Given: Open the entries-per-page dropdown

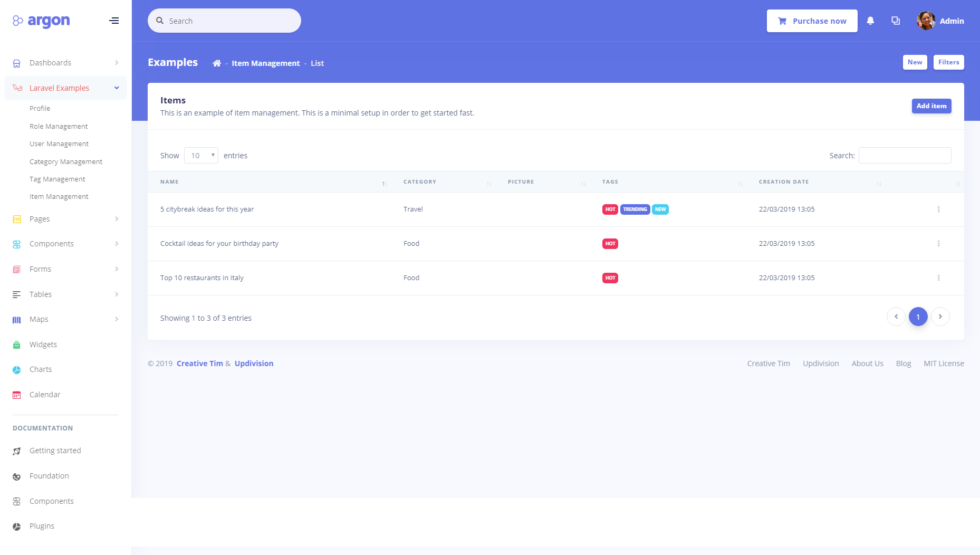Looking at the screenshot, I should pos(201,156).
